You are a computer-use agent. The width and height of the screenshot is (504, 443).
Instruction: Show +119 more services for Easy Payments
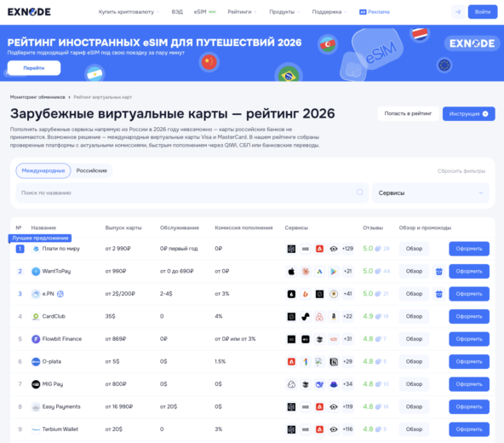(x=347, y=406)
